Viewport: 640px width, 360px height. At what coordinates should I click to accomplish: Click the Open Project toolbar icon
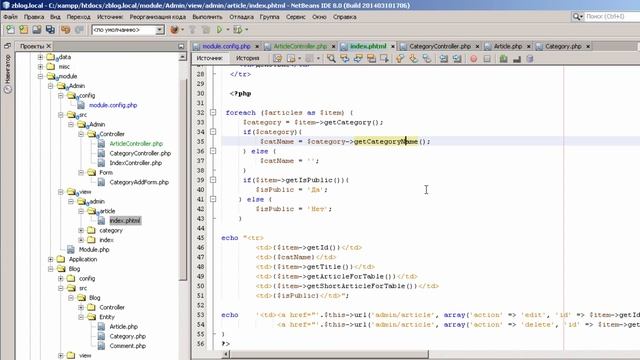(37, 30)
